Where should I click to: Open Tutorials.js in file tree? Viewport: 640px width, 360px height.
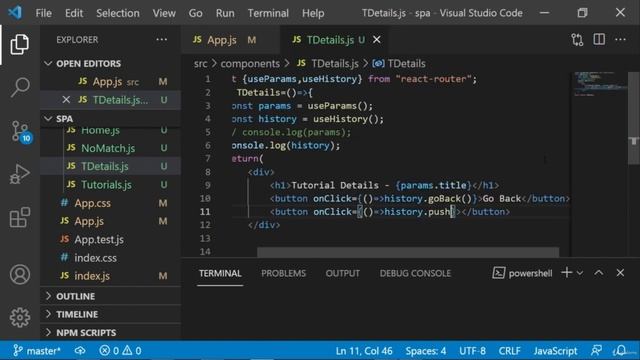coord(110,185)
